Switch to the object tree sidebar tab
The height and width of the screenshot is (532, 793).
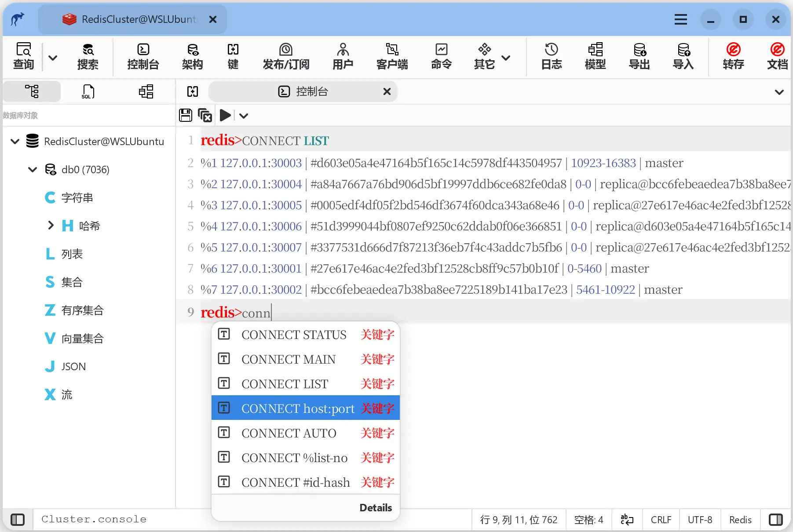(x=32, y=91)
